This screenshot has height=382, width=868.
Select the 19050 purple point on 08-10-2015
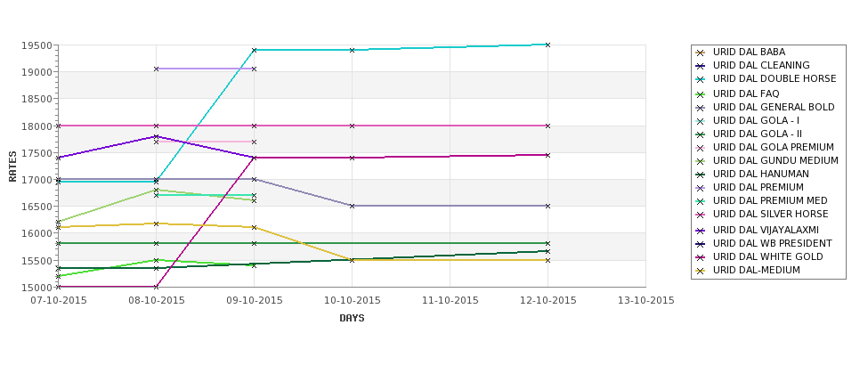tap(156, 69)
